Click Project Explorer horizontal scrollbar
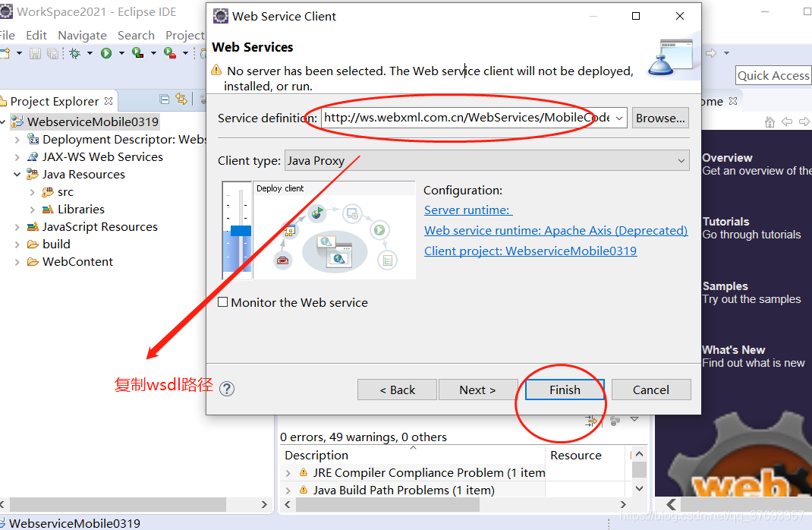 tap(118, 504)
